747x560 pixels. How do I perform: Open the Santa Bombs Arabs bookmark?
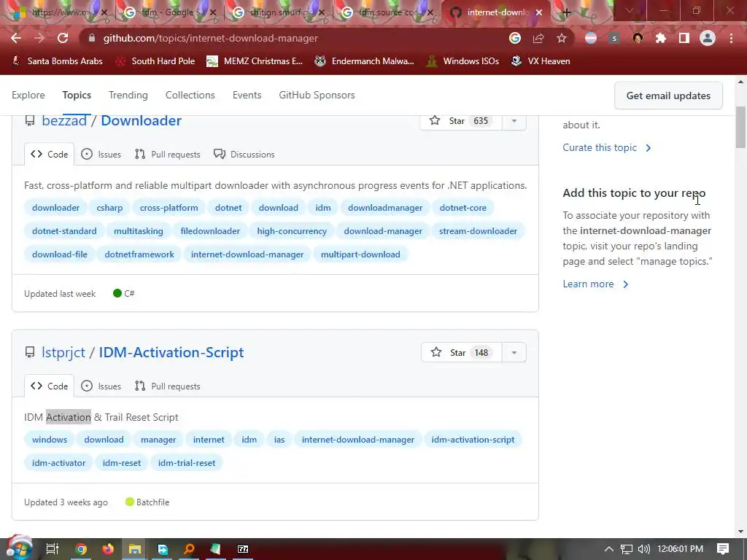point(57,61)
